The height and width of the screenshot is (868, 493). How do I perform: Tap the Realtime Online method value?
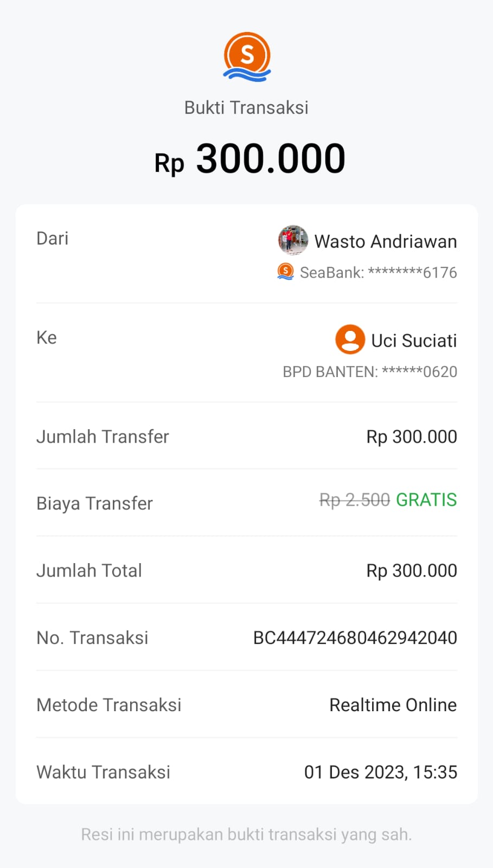tap(393, 705)
